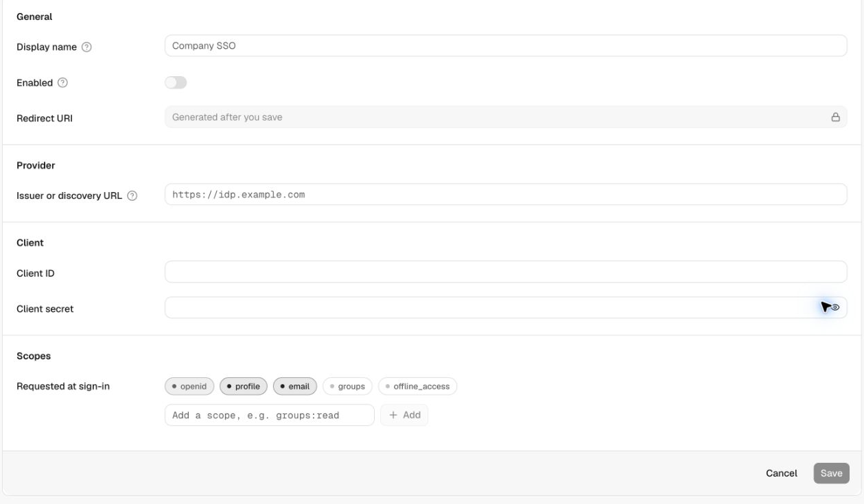Click the Requested at sign-in label
The image size is (864, 504).
(63, 387)
